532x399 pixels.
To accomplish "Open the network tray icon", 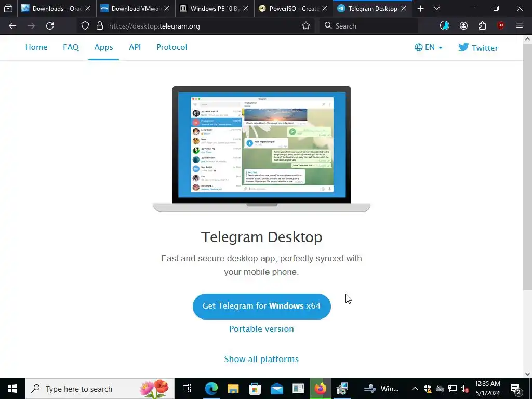I will 453,389.
